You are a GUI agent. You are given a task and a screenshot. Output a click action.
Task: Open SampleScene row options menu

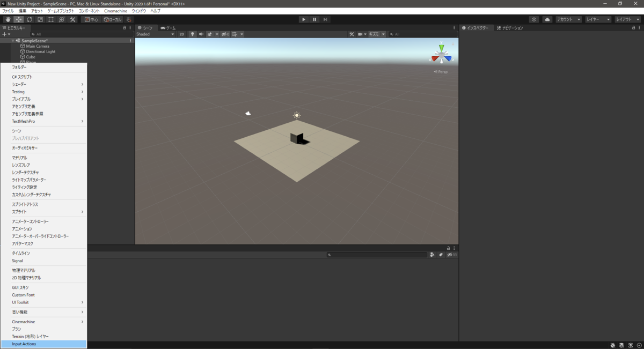[x=130, y=41]
